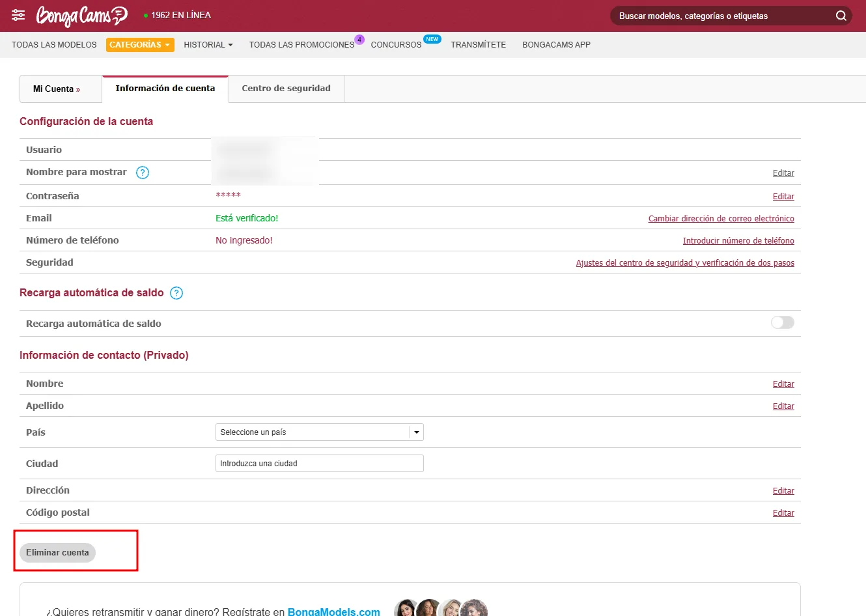
Task: Click the Está verificado! status text
Action: 247,218
